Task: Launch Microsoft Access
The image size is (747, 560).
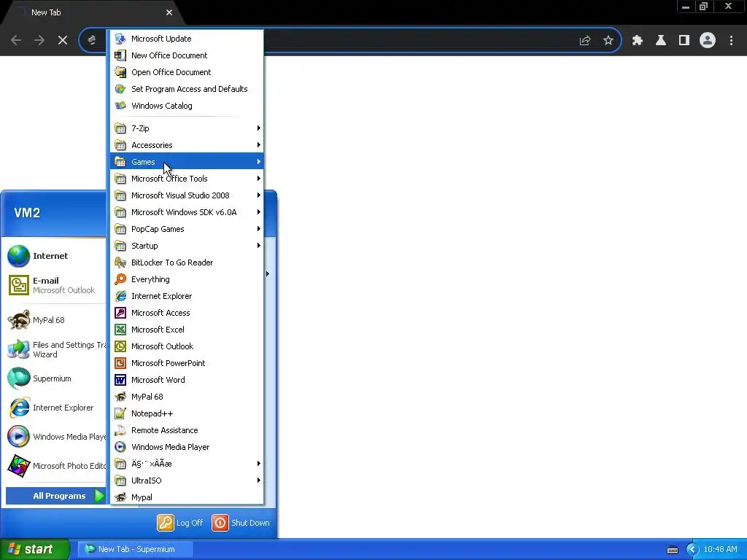Action: [x=187, y=313]
